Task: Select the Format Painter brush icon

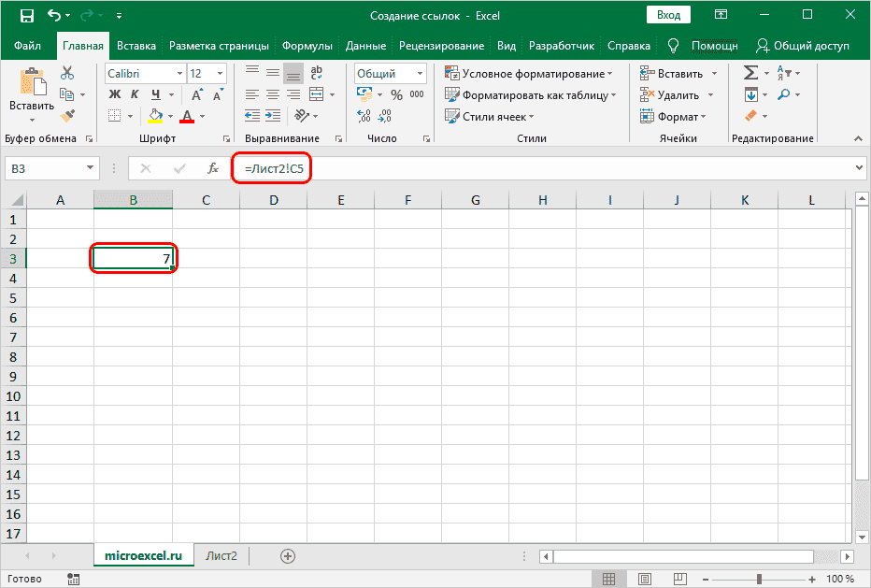Action: (67, 115)
